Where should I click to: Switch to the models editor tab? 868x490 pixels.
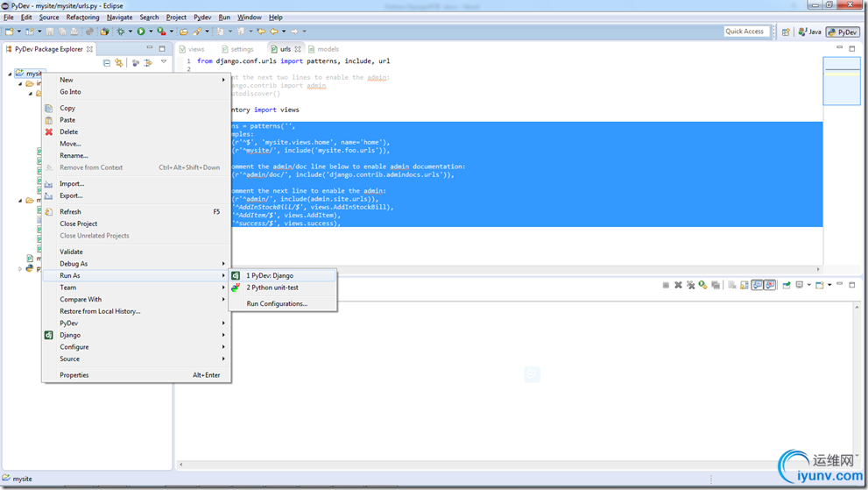[x=323, y=49]
